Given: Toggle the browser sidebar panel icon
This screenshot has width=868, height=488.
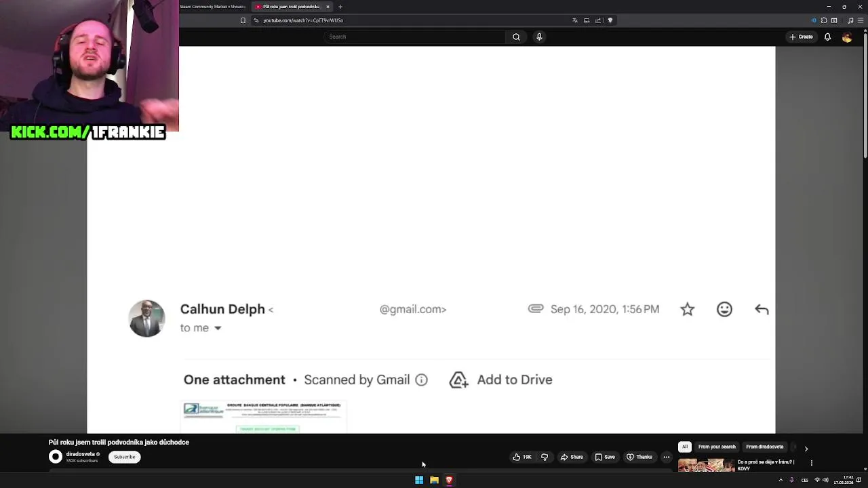Looking at the screenshot, I should point(834,20).
